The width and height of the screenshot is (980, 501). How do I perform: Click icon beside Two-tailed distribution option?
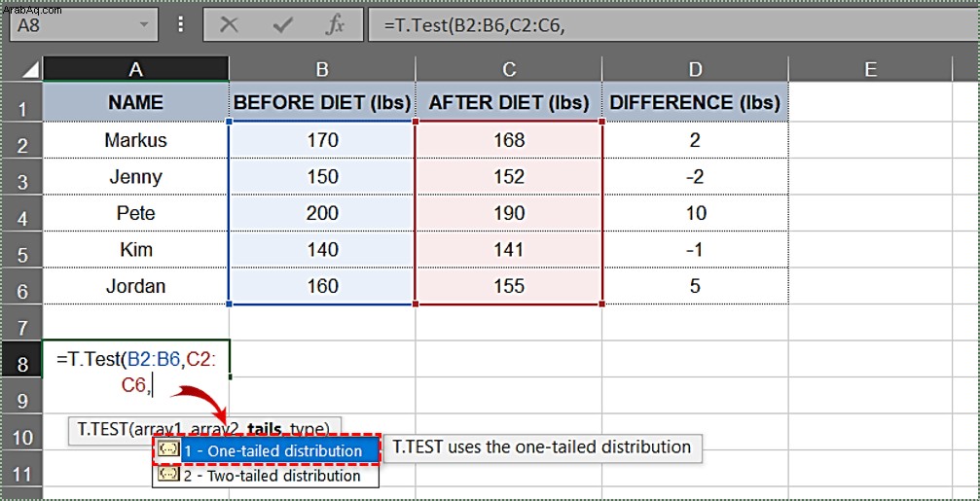click(168, 476)
